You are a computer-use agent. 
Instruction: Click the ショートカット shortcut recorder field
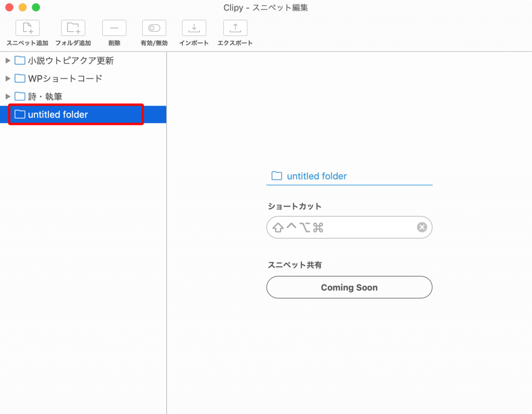[x=349, y=227]
